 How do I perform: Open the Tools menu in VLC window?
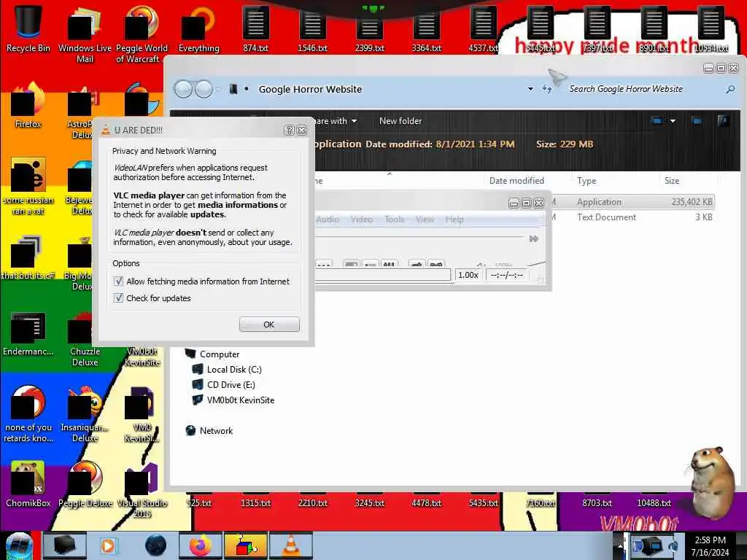[395, 219]
